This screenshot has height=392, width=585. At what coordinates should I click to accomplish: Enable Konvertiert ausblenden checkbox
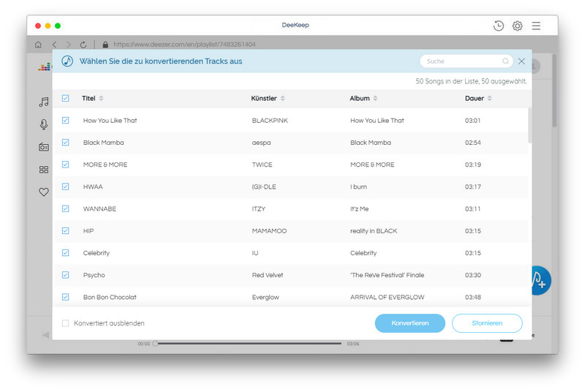click(x=66, y=323)
